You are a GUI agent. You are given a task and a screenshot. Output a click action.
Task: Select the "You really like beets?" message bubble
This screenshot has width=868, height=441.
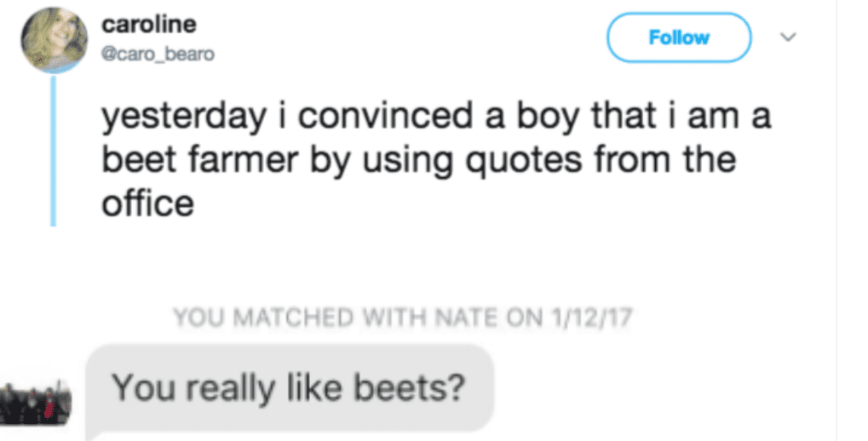(290, 388)
